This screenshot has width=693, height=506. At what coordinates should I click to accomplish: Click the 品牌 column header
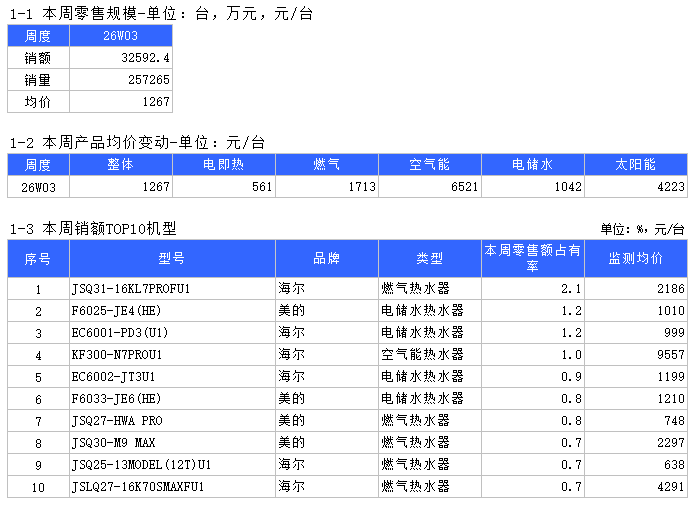(x=326, y=259)
